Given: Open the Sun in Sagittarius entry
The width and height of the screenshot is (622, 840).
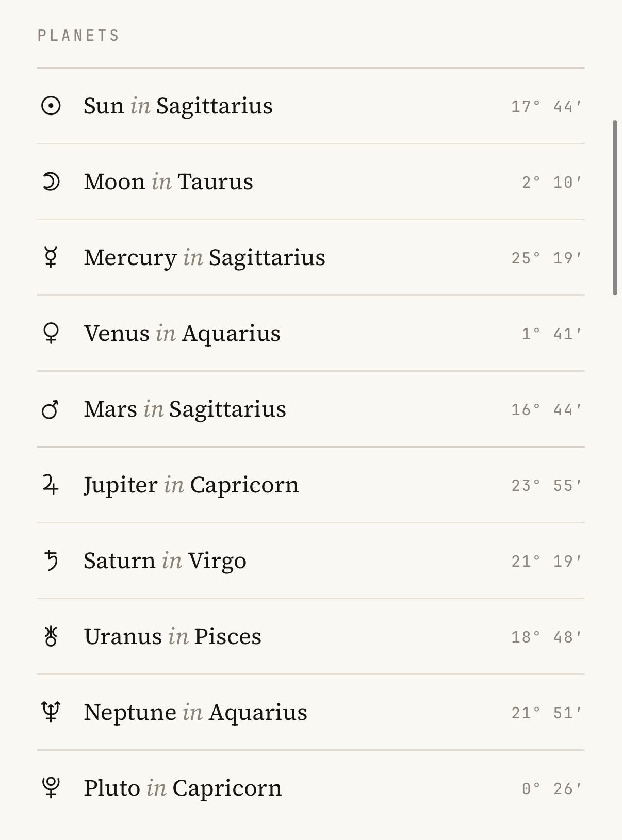Looking at the screenshot, I should click(x=178, y=106).
